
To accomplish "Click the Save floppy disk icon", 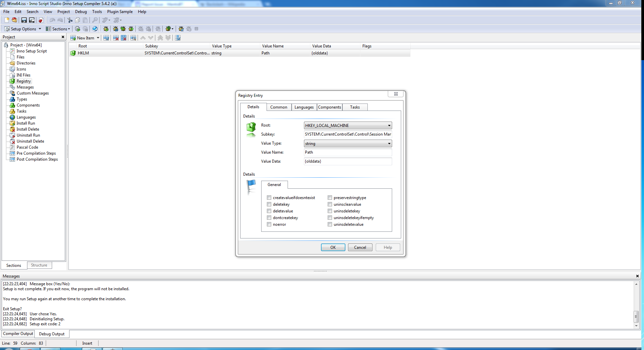I will (24, 20).
